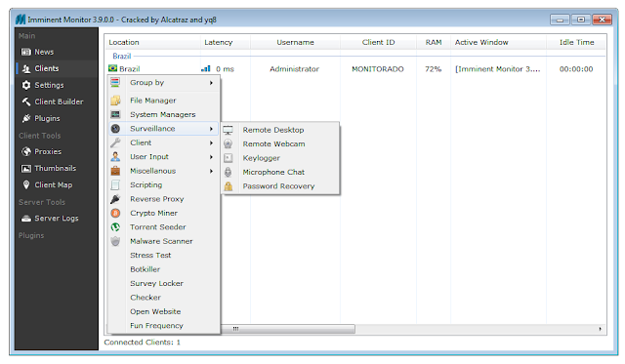Choose Stress Test from context menu
This screenshot has width=625, height=364.
coord(150,256)
